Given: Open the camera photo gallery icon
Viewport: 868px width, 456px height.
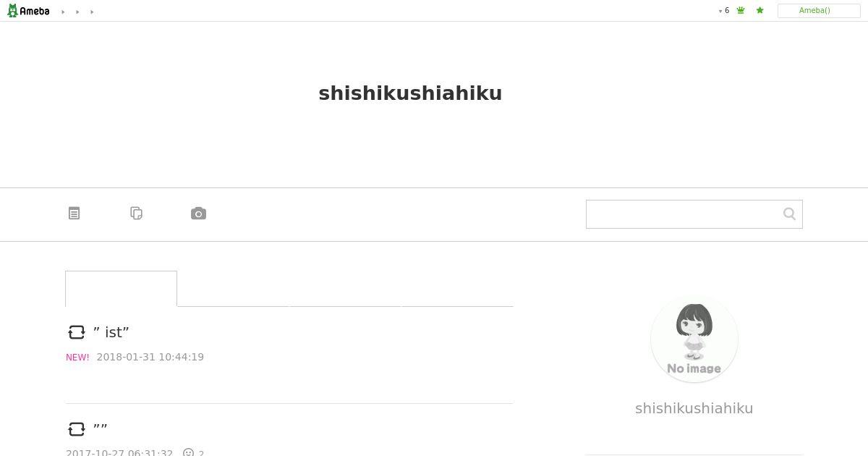Looking at the screenshot, I should coord(198,213).
